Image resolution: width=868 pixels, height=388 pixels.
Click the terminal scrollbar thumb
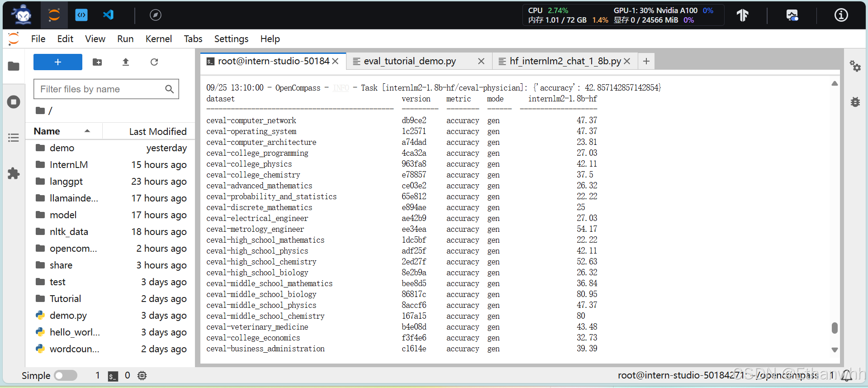point(835,328)
